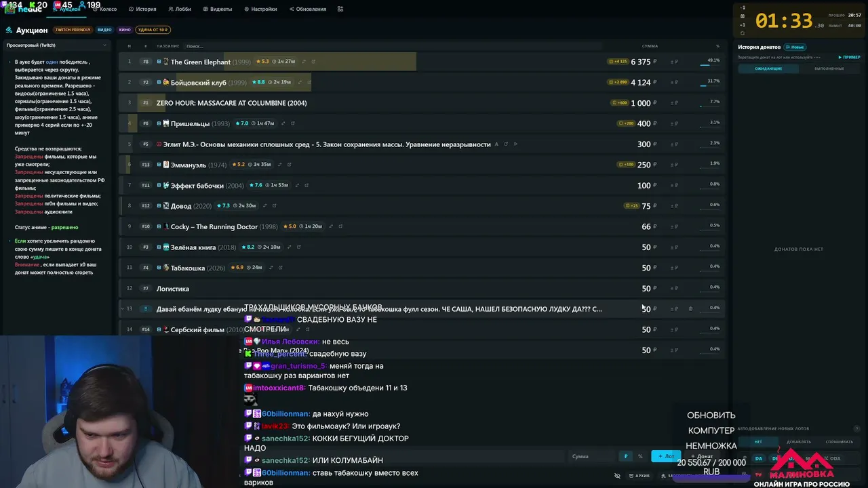Click the blue source badge beside The Green Elephant title
The height and width of the screenshot is (488, 868).
coord(159,62)
